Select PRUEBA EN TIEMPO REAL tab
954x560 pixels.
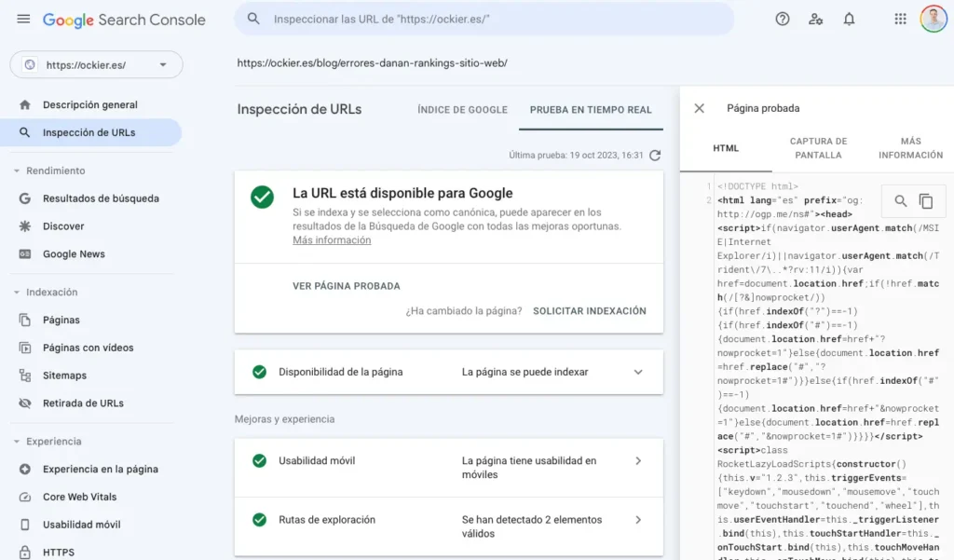(591, 110)
